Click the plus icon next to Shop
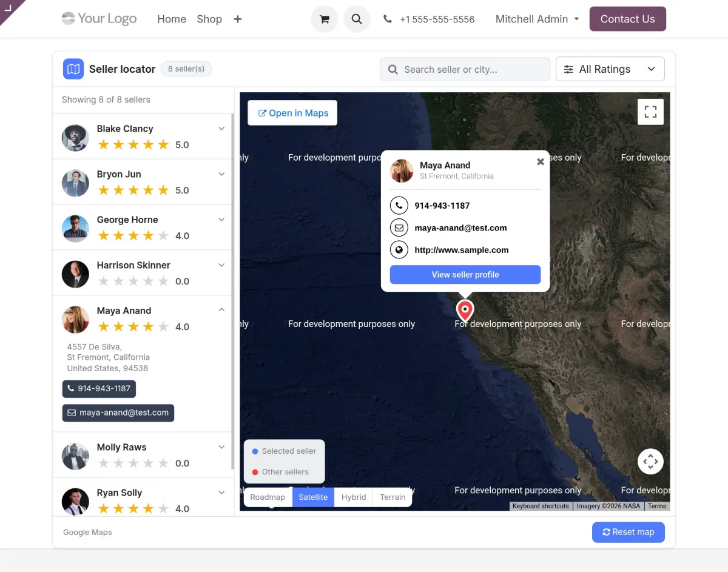 click(238, 19)
